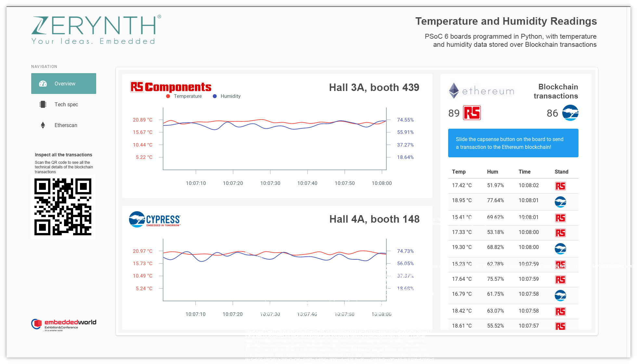Click the 74.73% axis label in Cypress chart
637x364 pixels.
(405, 251)
